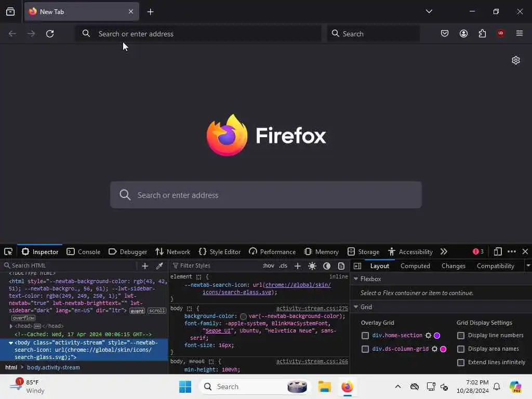Open the Style Editor tab

coord(220,252)
